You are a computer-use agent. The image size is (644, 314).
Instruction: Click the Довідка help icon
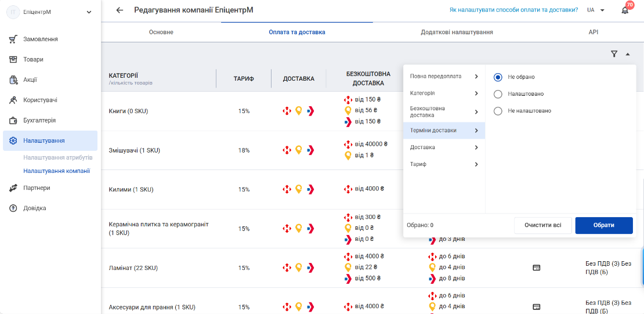tap(13, 208)
